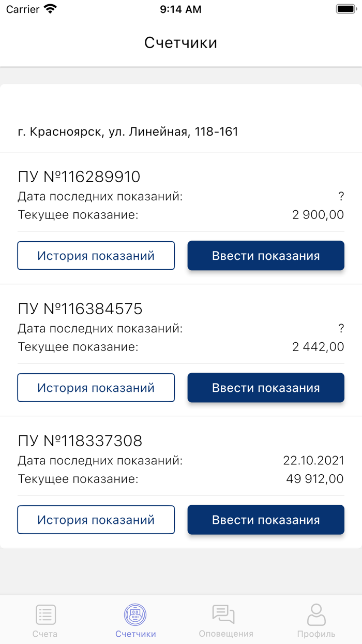362x644 pixels.
Task: Open the Счетчики meter icon
Action: (x=135, y=614)
